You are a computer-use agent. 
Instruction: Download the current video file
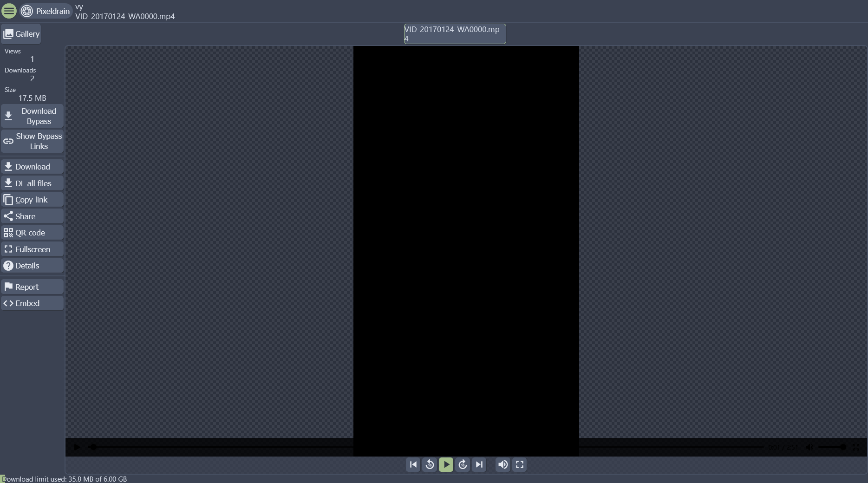(32, 167)
